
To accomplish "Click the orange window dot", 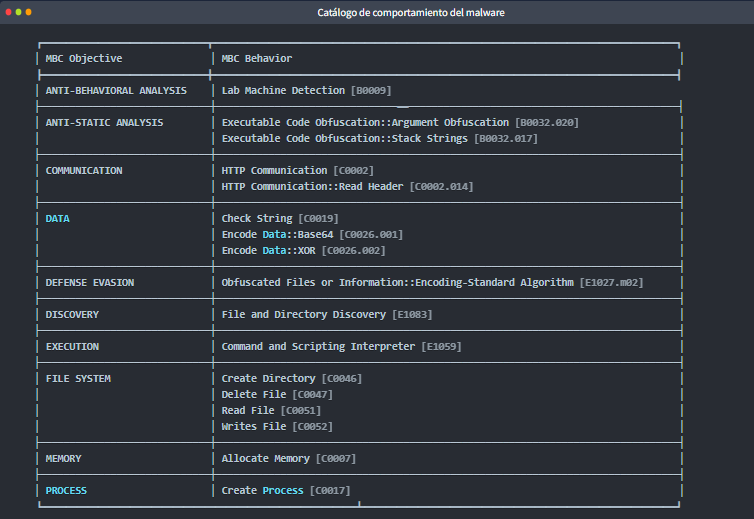I will click(28, 12).
